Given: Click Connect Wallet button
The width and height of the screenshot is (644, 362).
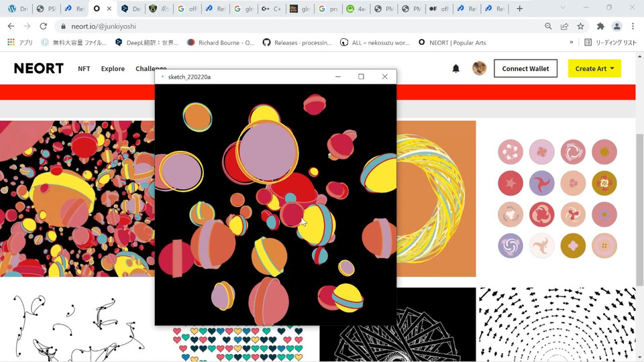Looking at the screenshot, I should 525,68.
